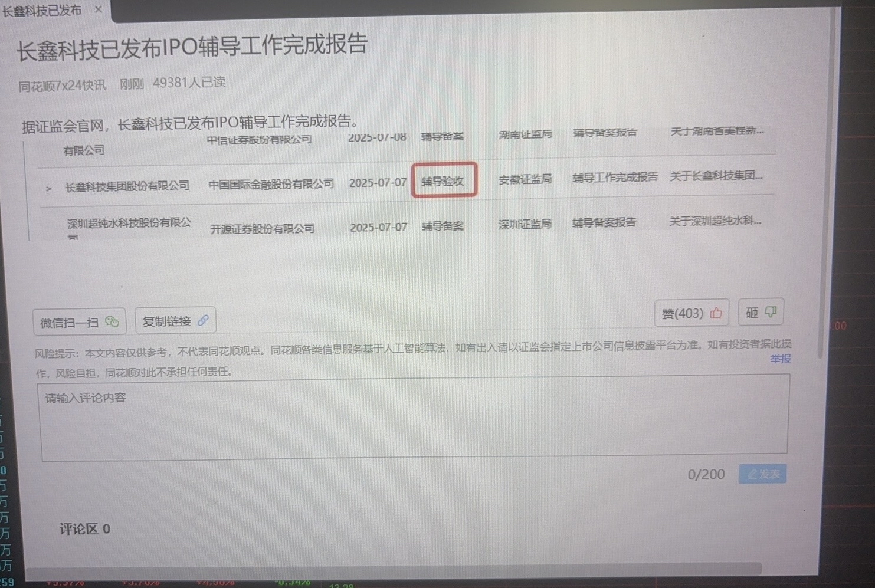Image resolution: width=875 pixels, height=588 pixels.
Task: Click 安徽证监局 cell
Action: [x=525, y=179]
